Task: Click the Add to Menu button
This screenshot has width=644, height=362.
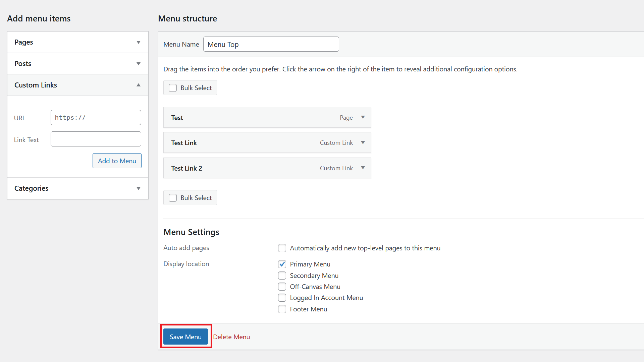Action: [x=116, y=161]
